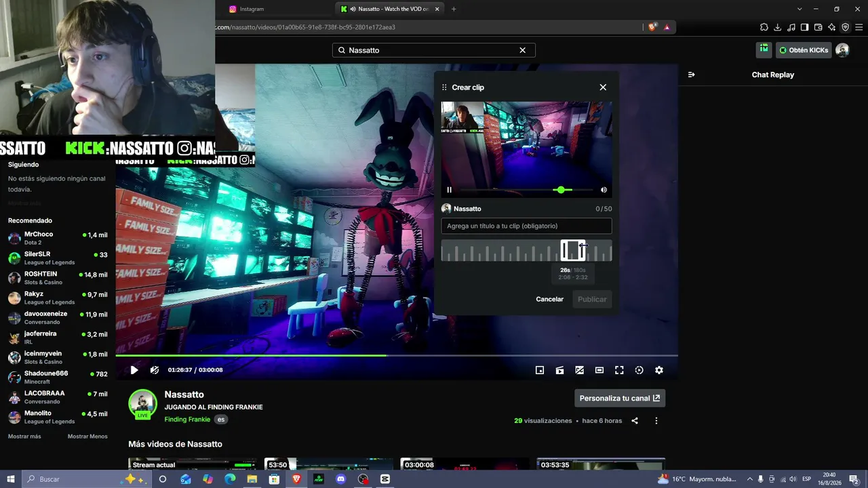This screenshot has width=868, height=488.
Task: Click the Publicar button
Action: click(x=592, y=299)
